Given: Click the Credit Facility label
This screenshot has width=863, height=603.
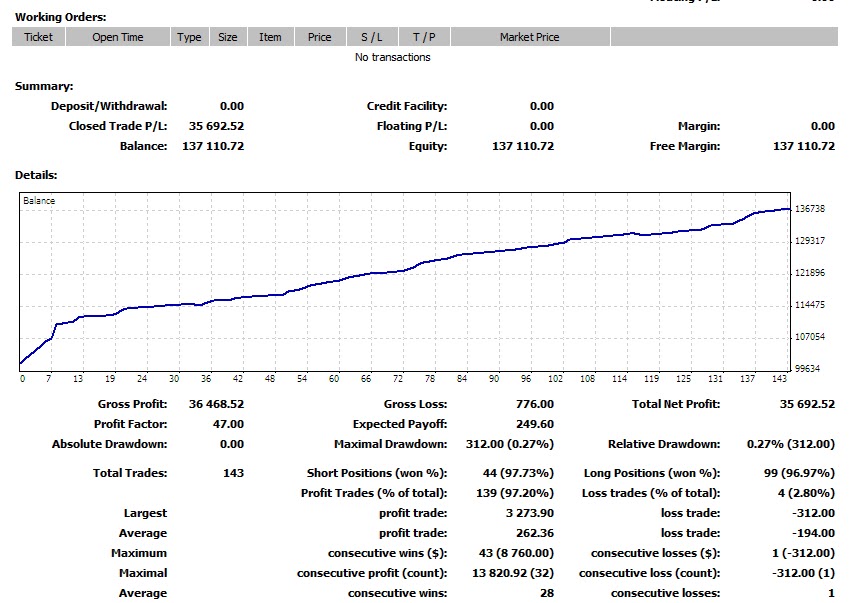Looking at the screenshot, I should click(407, 106).
